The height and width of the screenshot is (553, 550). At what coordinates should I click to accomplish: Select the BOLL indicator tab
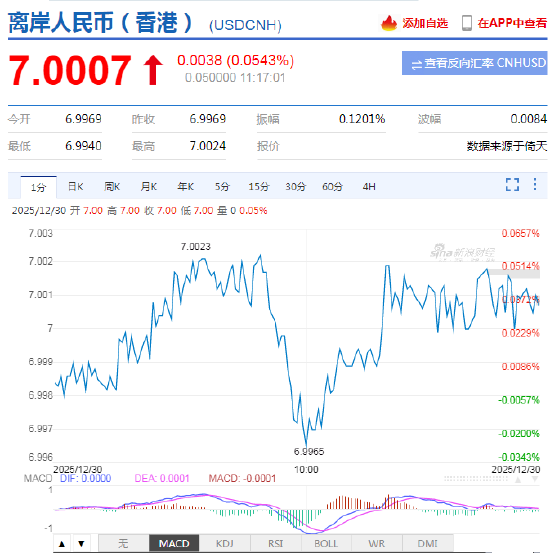click(326, 543)
